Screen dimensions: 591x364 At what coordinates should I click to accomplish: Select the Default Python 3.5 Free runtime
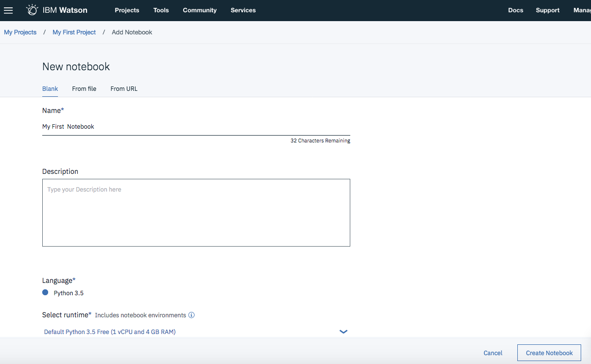tap(109, 332)
